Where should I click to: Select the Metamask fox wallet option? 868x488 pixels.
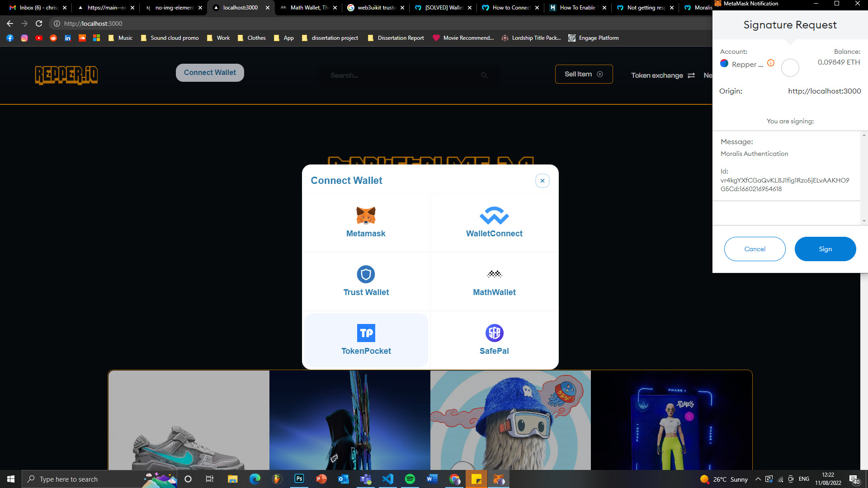coord(366,223)
